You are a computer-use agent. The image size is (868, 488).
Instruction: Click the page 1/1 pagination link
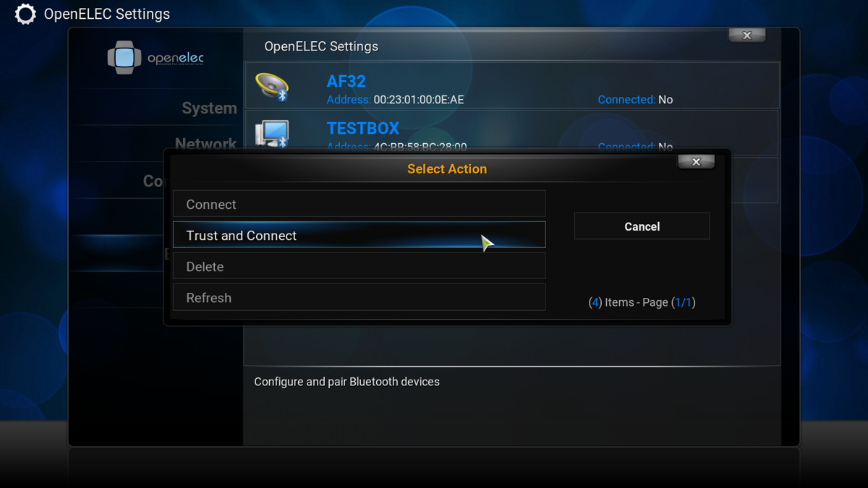point(684,302)
